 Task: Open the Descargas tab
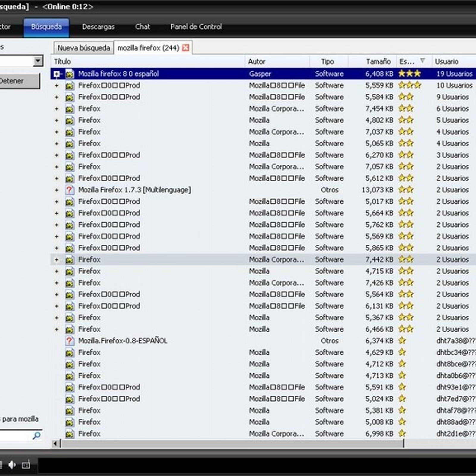[98, 27]
